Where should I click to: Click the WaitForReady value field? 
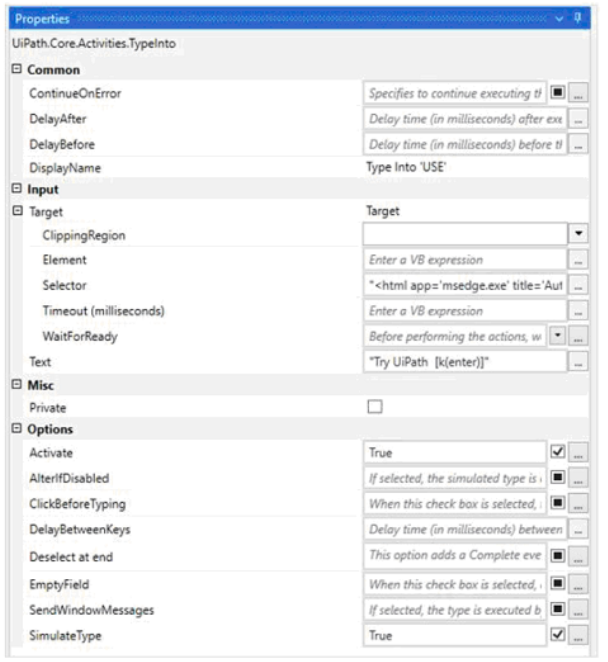point(455,336)
